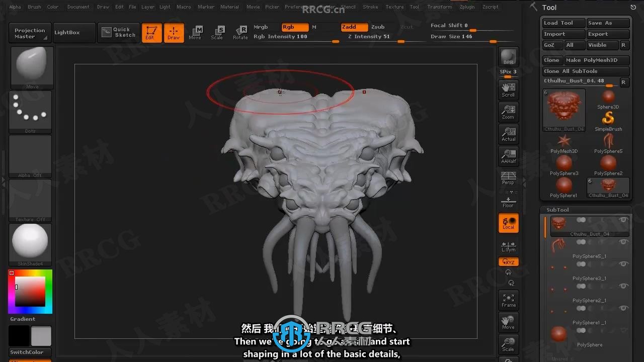The height and width of the screenshot is (362, 644).
Task: Open the Texture Off picker
Action: pos(30,200)
